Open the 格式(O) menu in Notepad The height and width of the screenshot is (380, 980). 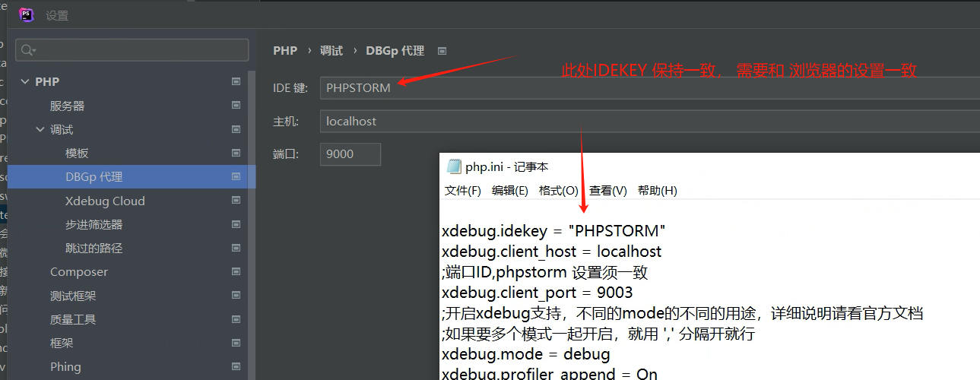click(559, 190)
